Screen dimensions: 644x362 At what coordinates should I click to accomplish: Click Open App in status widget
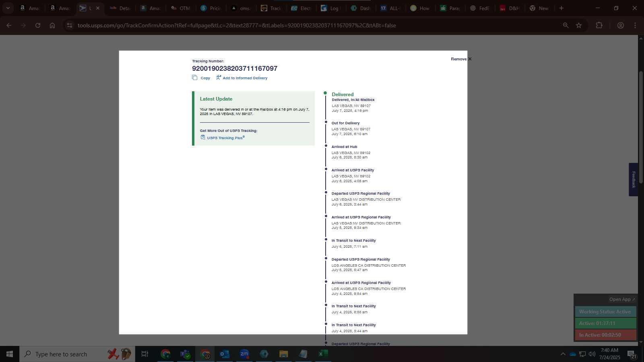pyautogui.click(x=622, y=299)
